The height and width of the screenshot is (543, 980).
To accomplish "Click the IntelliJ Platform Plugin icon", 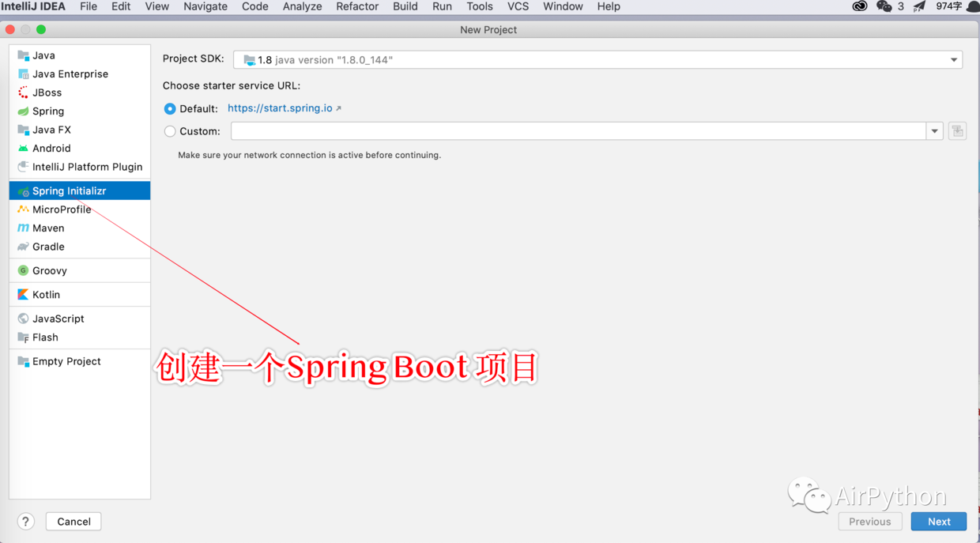I will (23, 167).
